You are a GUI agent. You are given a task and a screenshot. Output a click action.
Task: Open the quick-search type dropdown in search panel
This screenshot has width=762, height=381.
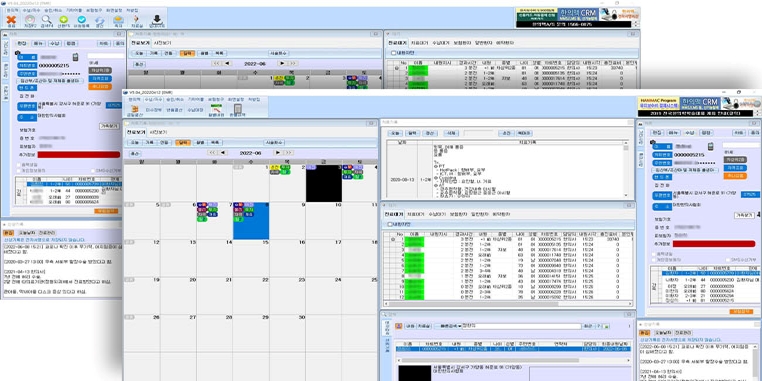coord(448,326)
